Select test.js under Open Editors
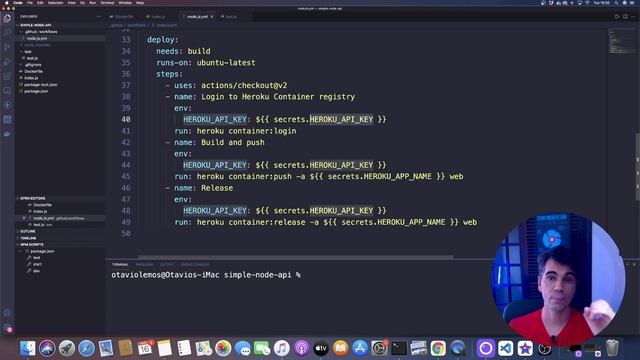The image size is (640, 360). tap(39, 225)
